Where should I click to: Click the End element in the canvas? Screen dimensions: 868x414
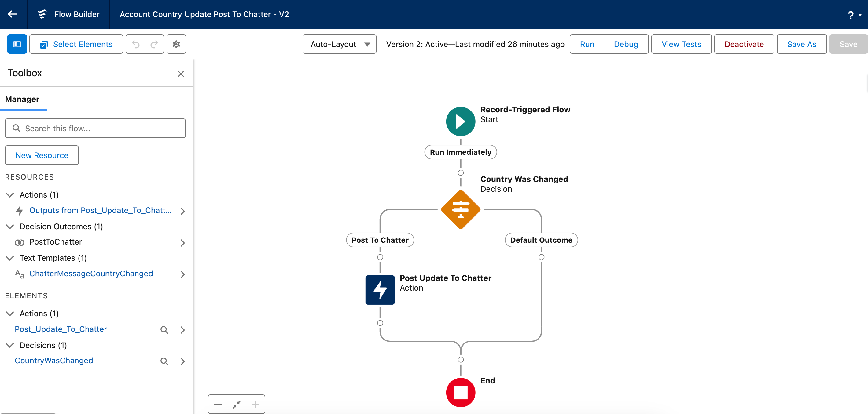click(460, 392)
